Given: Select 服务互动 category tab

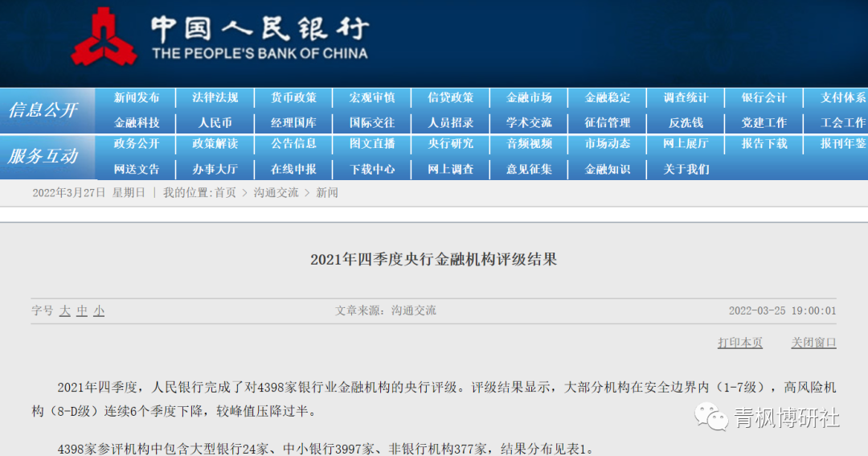Looking at the screenshot, I should point(43,157).
